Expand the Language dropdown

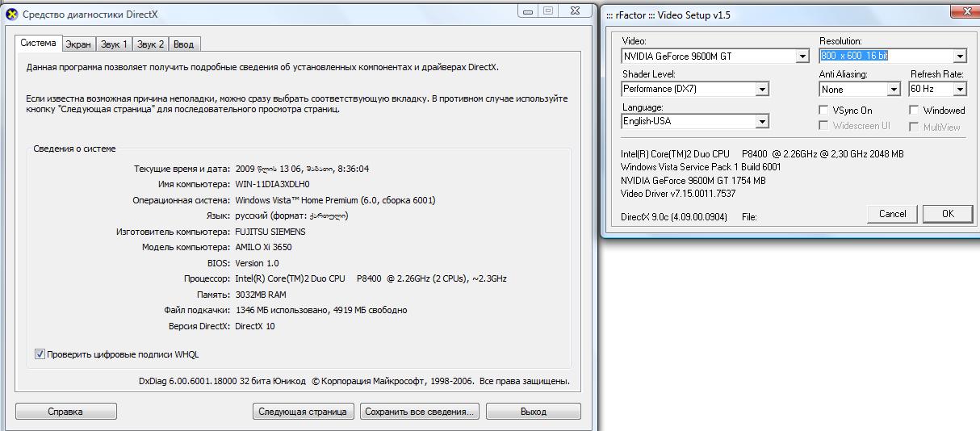click(x=761, y=122)
